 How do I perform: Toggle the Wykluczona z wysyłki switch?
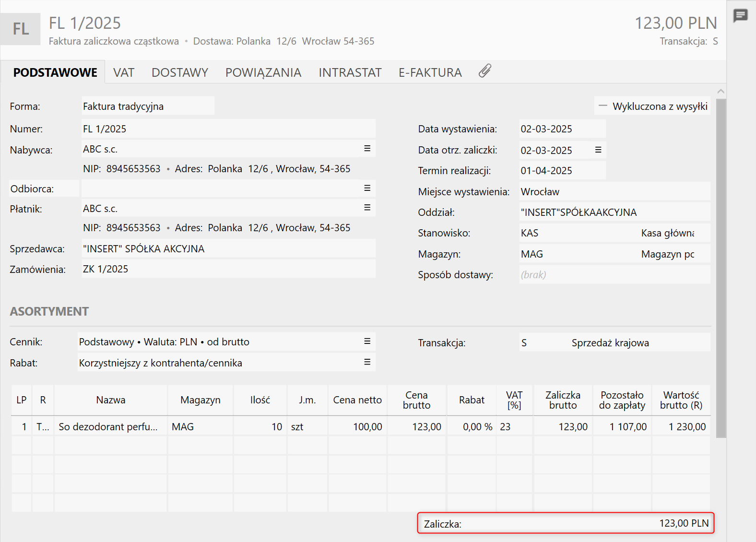603,106
